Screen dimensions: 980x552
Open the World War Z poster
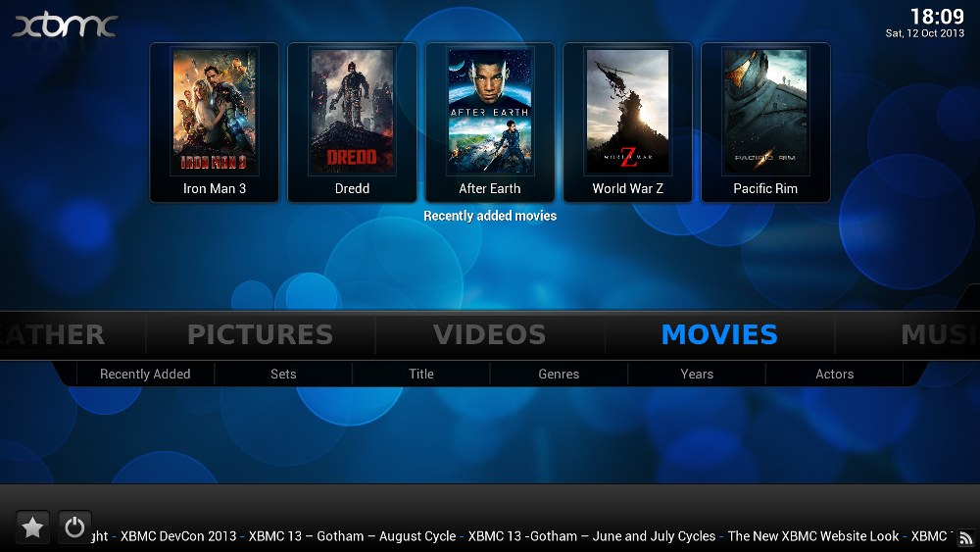[x=627, y=112]
